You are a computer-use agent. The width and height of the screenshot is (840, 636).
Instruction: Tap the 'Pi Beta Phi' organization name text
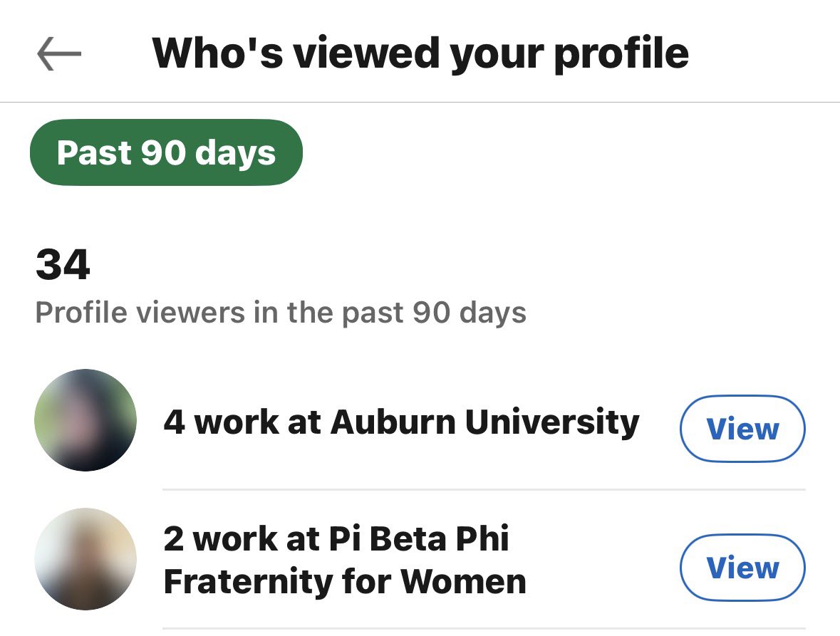pyautogui.click(x=418, y=538)
